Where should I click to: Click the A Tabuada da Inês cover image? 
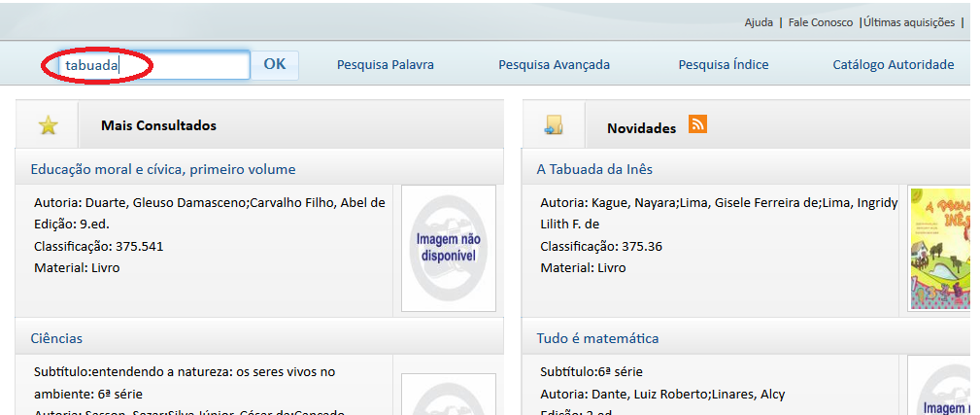click(939, 248)
